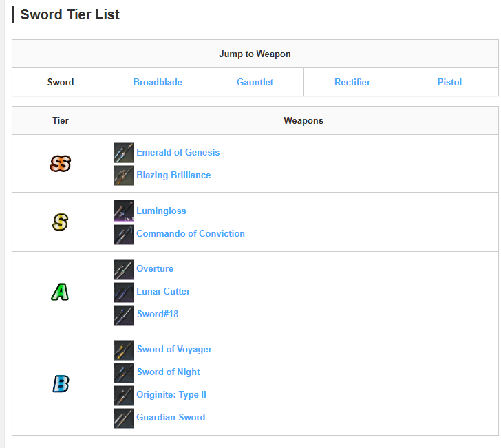Click the Originite: Type II weapon icon

click(x=124, y=396)
